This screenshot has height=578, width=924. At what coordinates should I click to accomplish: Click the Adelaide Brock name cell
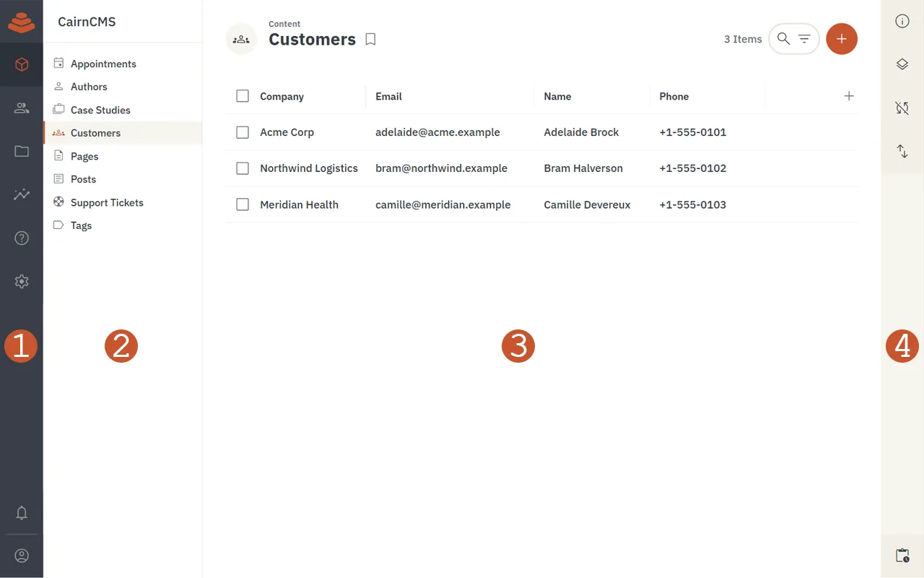coord(581,132)
